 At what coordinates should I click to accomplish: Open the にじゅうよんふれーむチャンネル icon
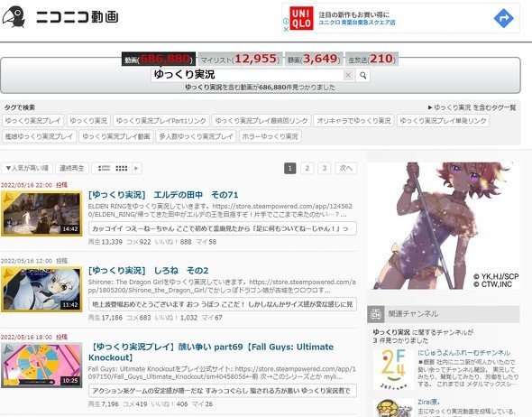click(393, 369)
